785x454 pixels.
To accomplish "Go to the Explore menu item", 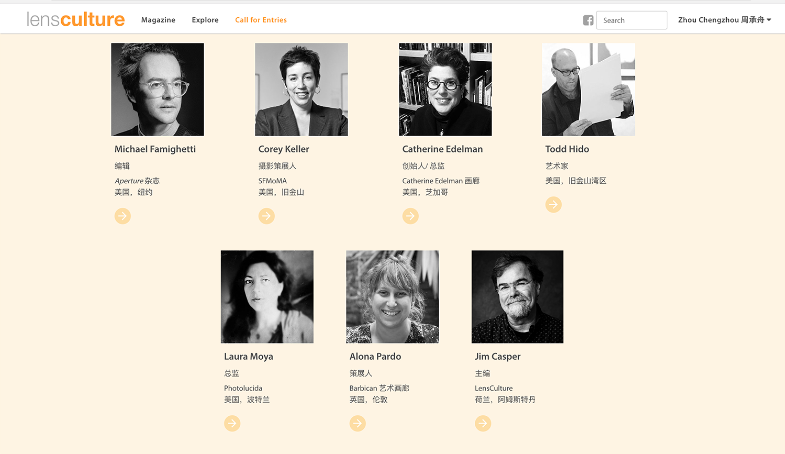I will point(205,20).
